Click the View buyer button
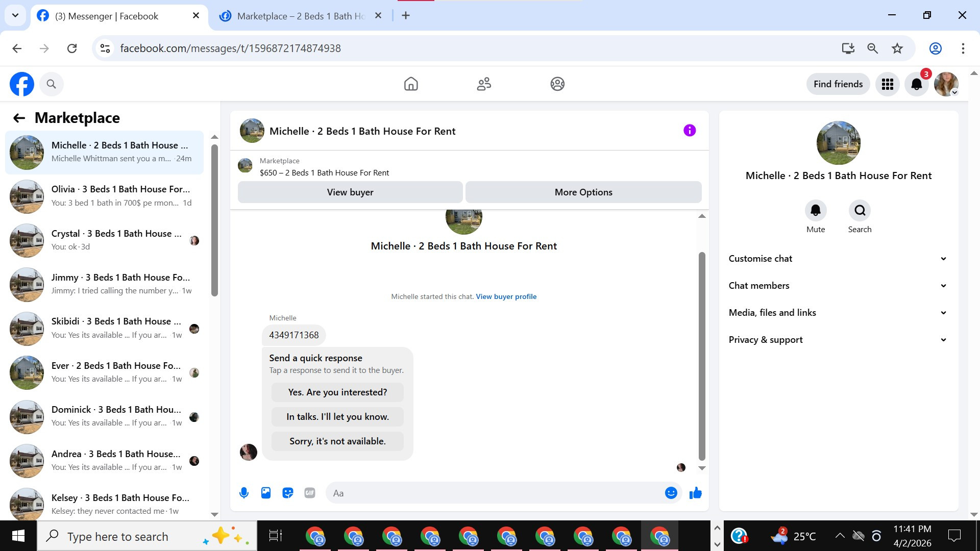The width and height of the screenshot is (980, 551). (x=350, y=192)
